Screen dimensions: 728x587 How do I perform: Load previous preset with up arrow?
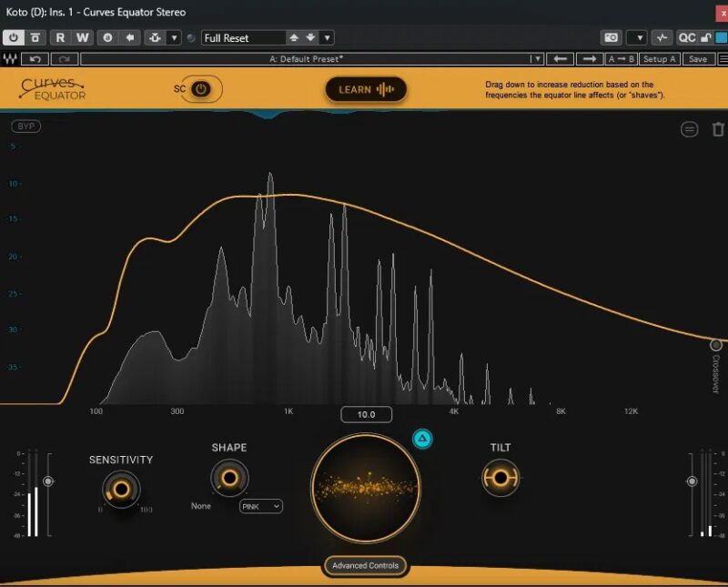294,37
